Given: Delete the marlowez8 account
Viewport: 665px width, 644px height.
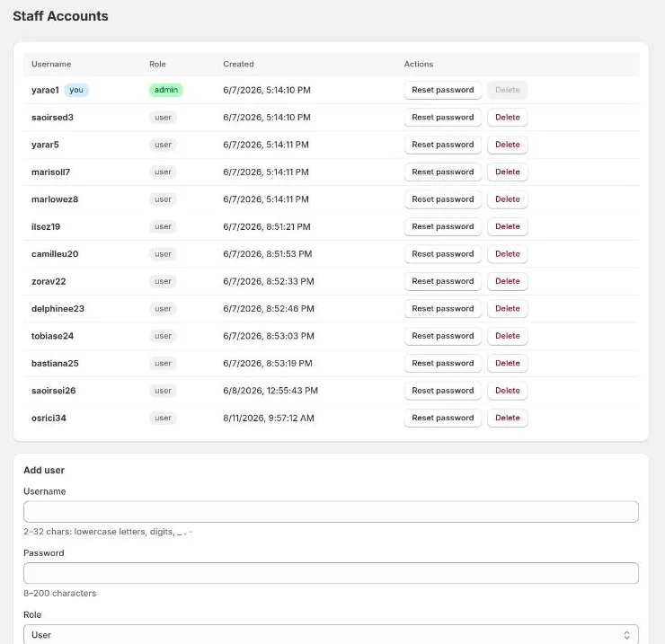Looking at the screenshot, I should (x=507, y=199).
